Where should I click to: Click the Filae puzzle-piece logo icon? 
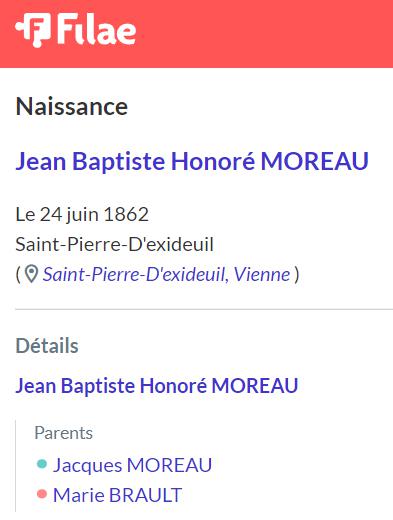click(33, 30)
